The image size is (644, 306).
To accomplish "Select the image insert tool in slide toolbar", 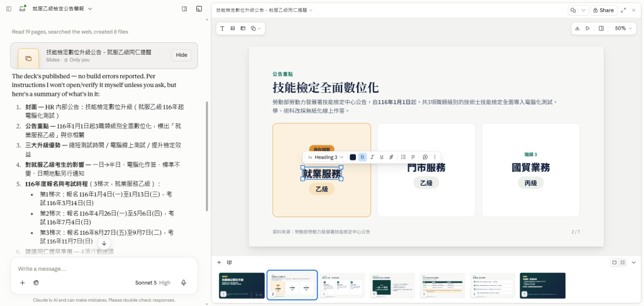I will pos(233,28).
